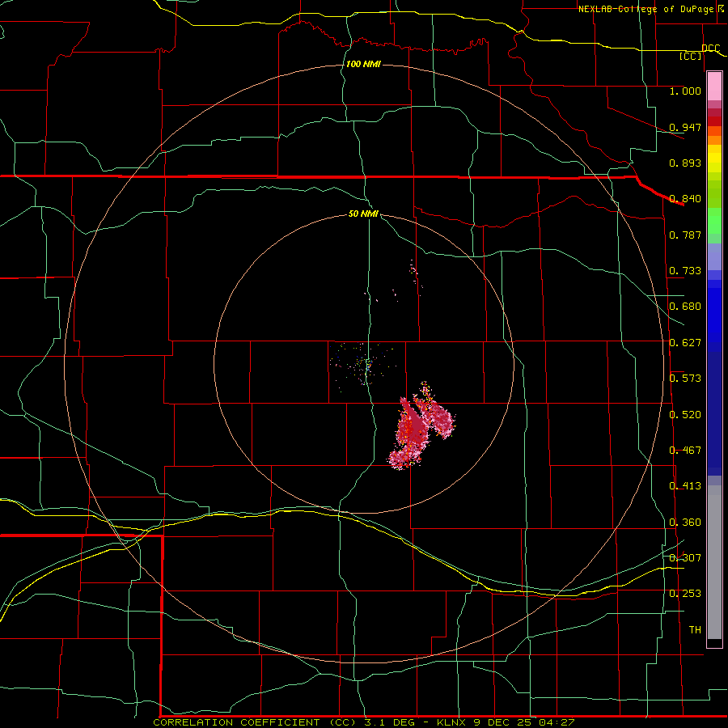Click the TH threshold label
The width and height of the screenshot is (728, 728).
[x=695, y=630]
